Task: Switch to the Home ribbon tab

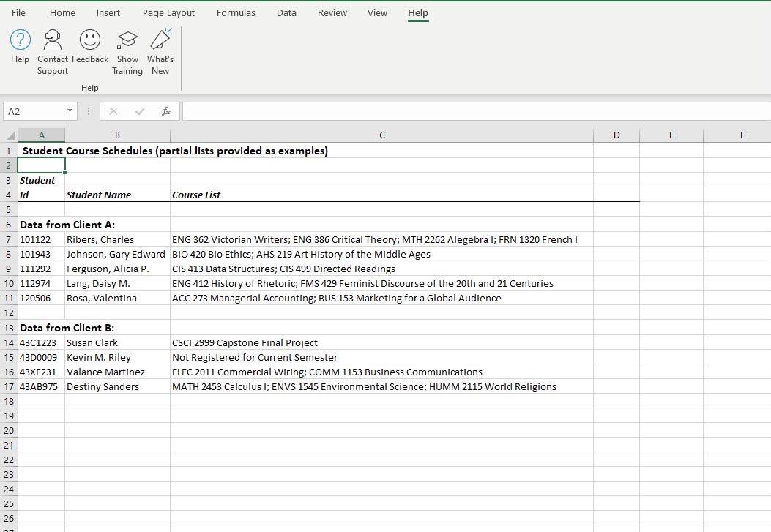Action: [62, 13]
